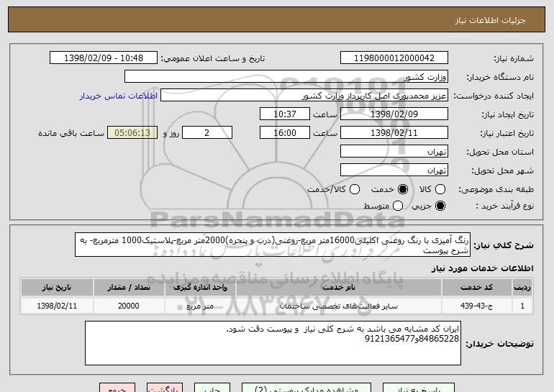Click the delivery city field تهران

click(x=394, y=170)
